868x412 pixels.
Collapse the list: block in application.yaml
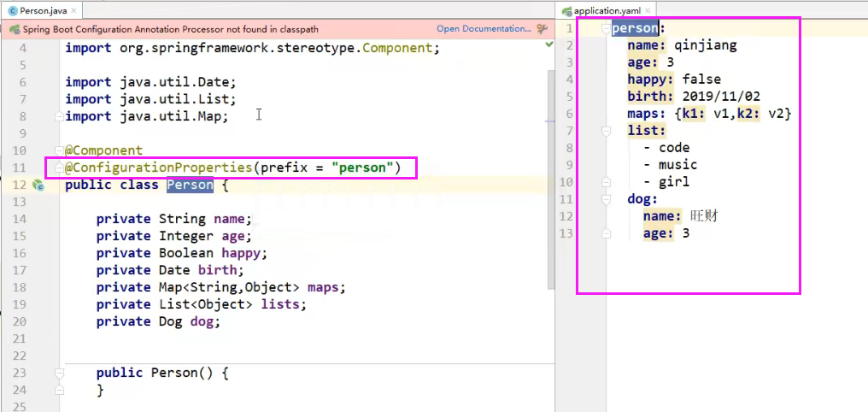606,132
